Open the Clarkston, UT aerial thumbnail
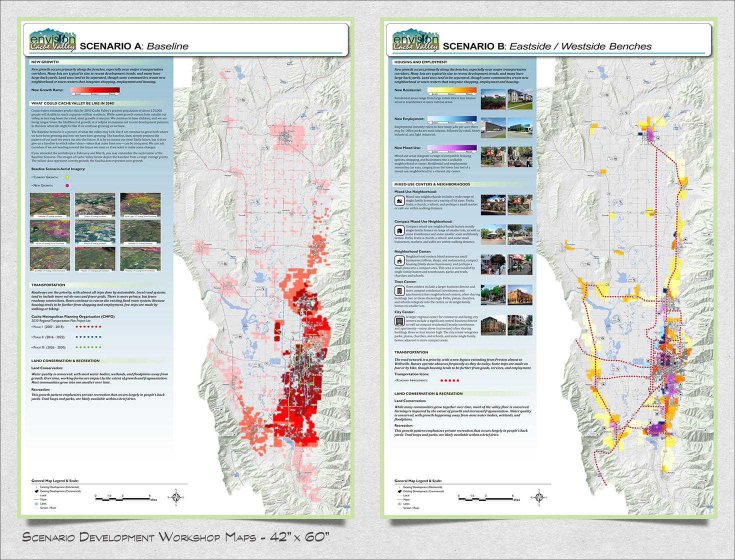 (x=140, y=232)
